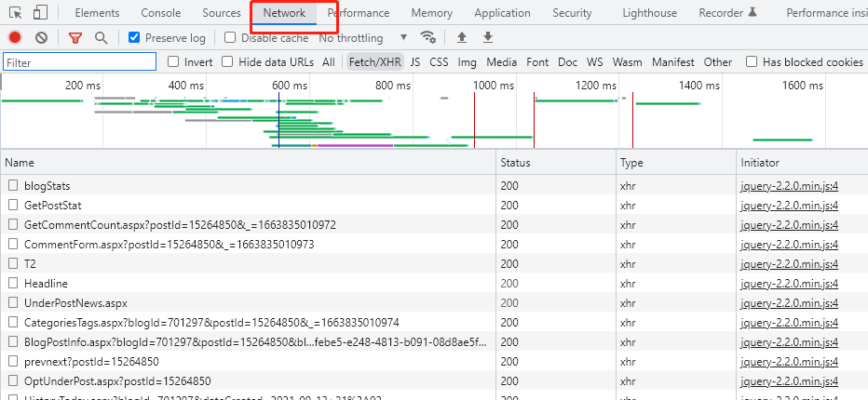Tick the Invert filter checkbox
Image resolution: width=868 pixels, height=400 pixels.
click(x=173, y=61)
